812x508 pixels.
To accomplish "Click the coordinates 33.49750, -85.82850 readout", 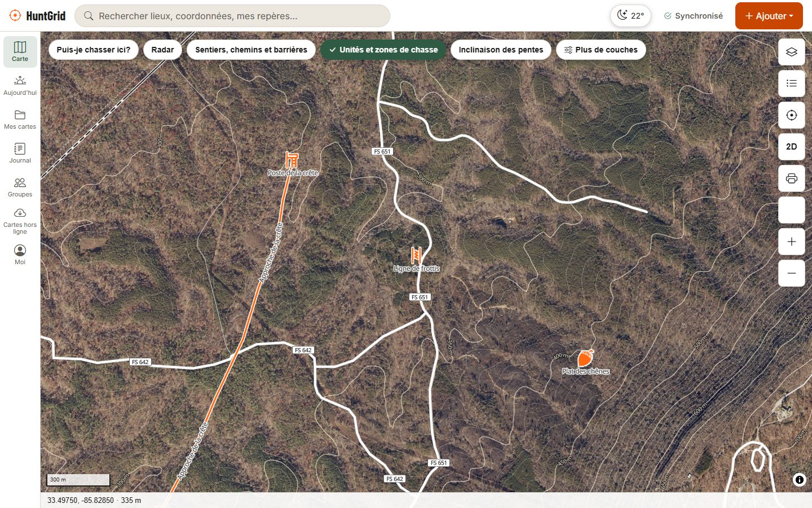I will (81, 500).
